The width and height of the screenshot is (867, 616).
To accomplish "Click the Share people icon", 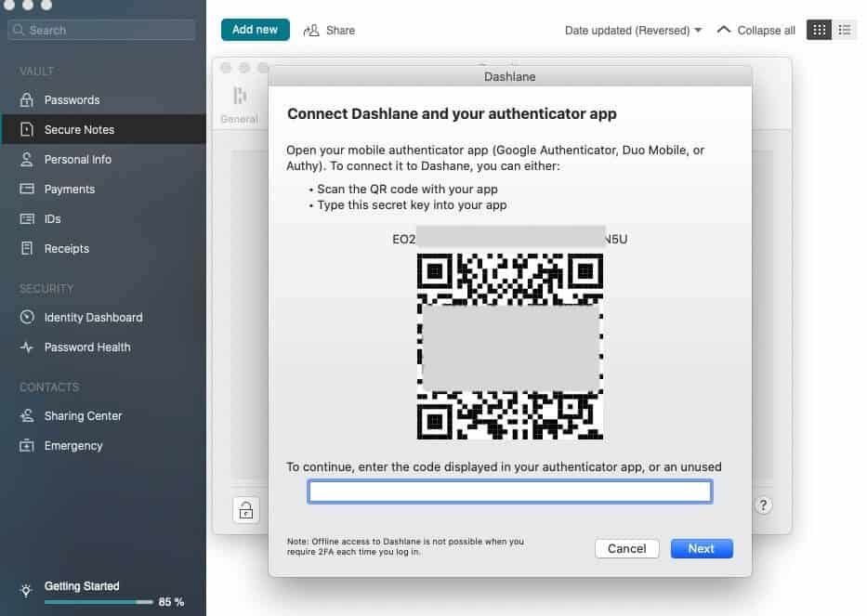I will click(311, 31).
